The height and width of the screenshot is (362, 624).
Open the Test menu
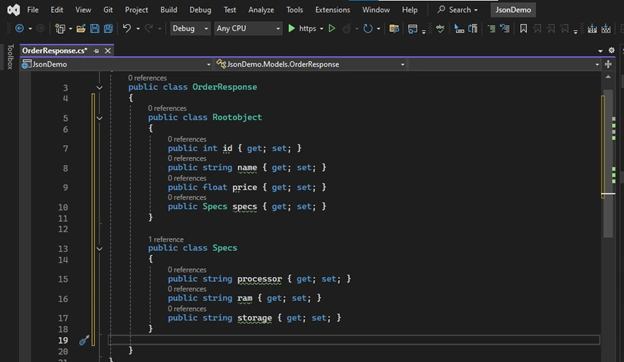click(230, 10)
